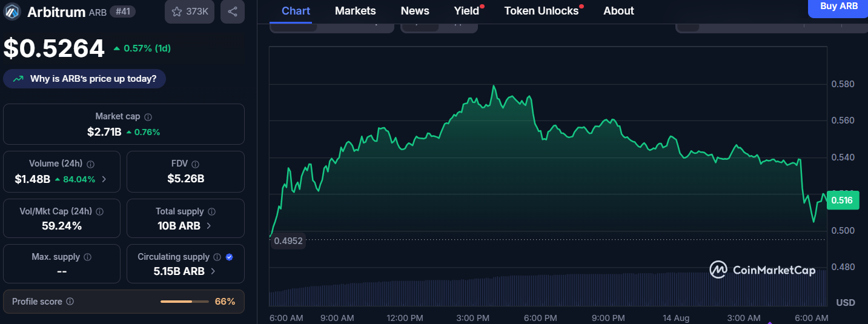
Task: Click the 3:00 PM time axis label
Action: 472,318
